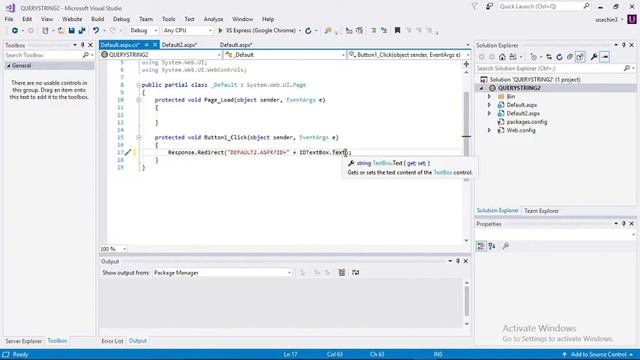Image resolution: width=640 pixels, height=360 pixels.
Task: Toggle Preview Selected Items in Solution Explorer
Action: [605, 57]
